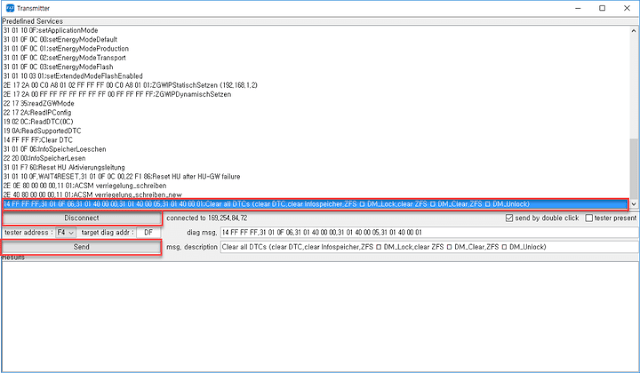
Task: Select the ZGWIPDynamischSetzen row
Action: pyautogui.click(x=316, y=94)
